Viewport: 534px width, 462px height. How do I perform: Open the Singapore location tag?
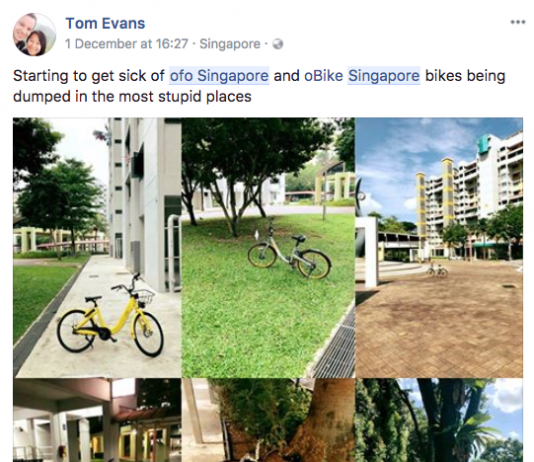pyautogui.click(x=230, y=44)
